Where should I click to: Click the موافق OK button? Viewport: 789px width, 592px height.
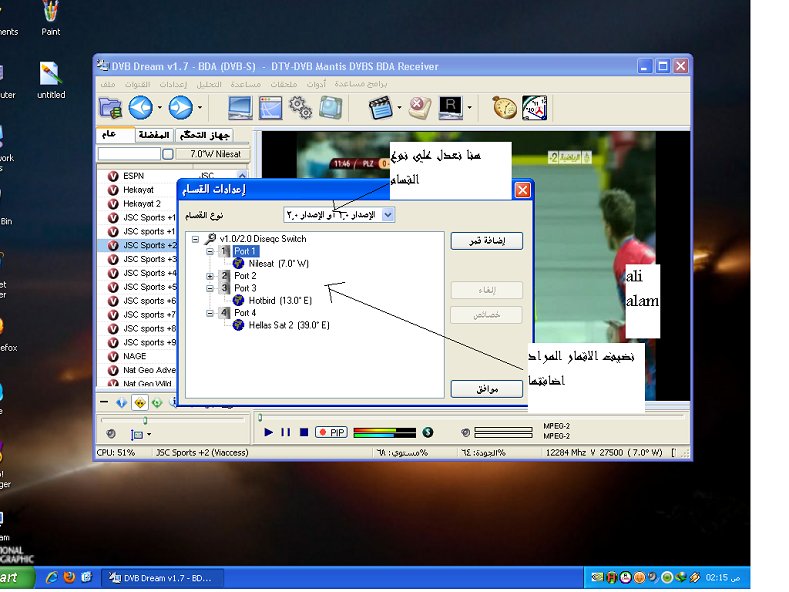click(487, 389)
